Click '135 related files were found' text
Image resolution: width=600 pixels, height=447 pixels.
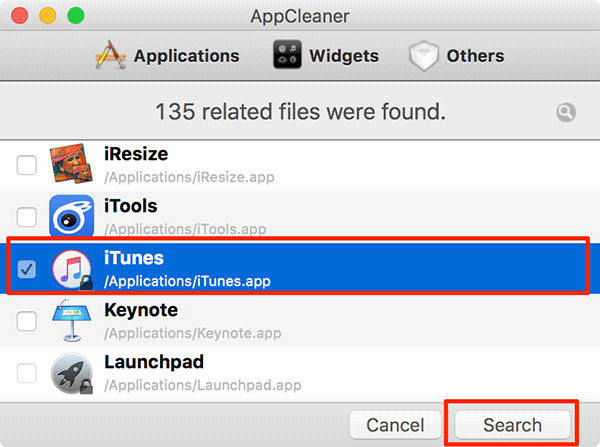pos(301,112)
